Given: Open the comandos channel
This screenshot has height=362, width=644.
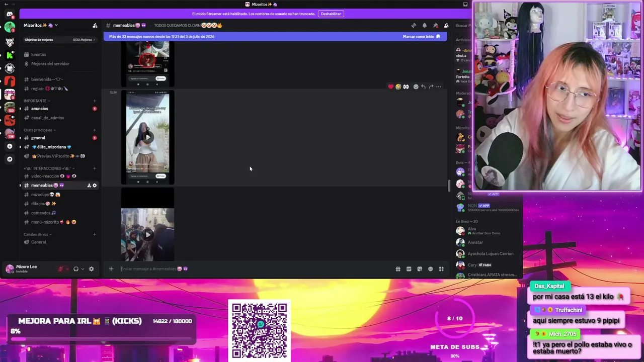Looking at the screenshot, I should click(x=59, y=213).
